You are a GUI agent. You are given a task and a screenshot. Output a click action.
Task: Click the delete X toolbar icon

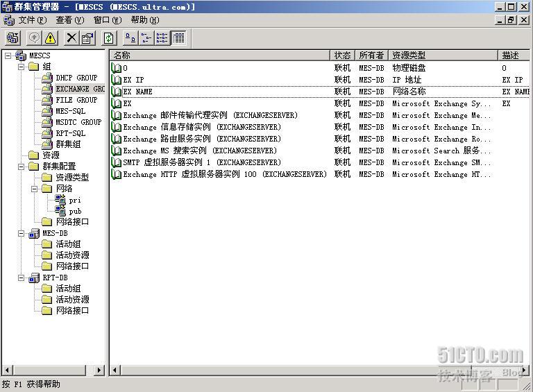71,37
